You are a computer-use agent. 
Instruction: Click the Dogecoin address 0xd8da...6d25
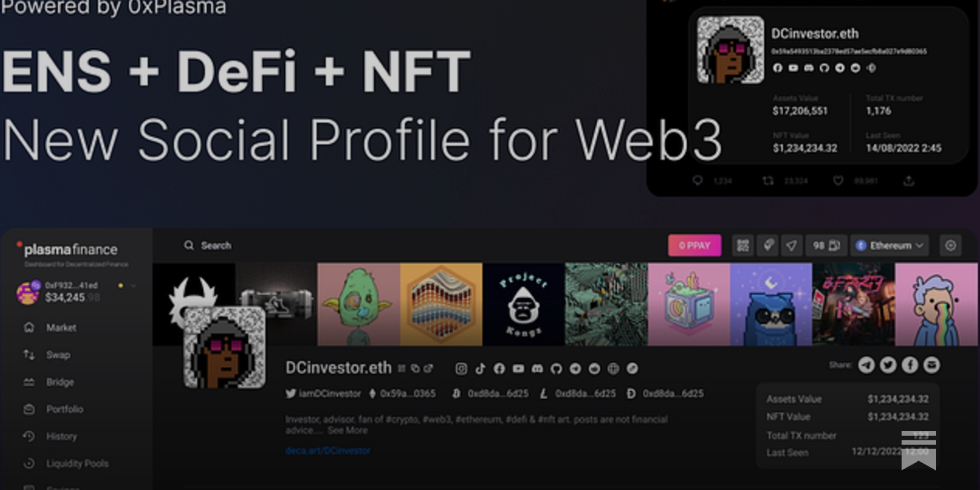665,393
